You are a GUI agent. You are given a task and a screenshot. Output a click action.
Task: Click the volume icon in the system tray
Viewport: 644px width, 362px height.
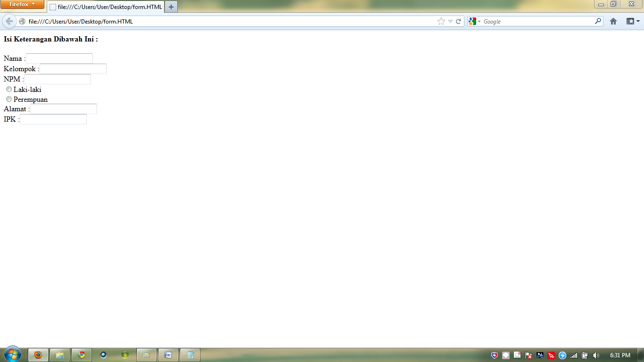click(x=595, y=355)
